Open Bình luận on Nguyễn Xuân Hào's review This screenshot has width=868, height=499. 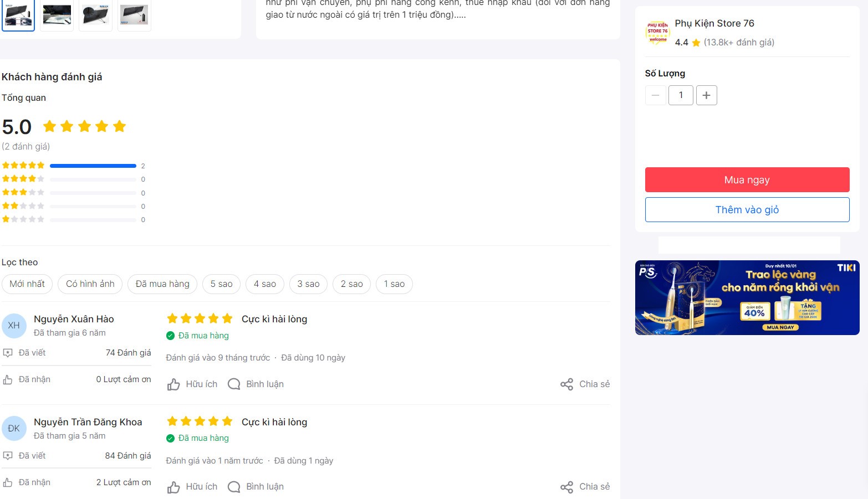[256, 384]
